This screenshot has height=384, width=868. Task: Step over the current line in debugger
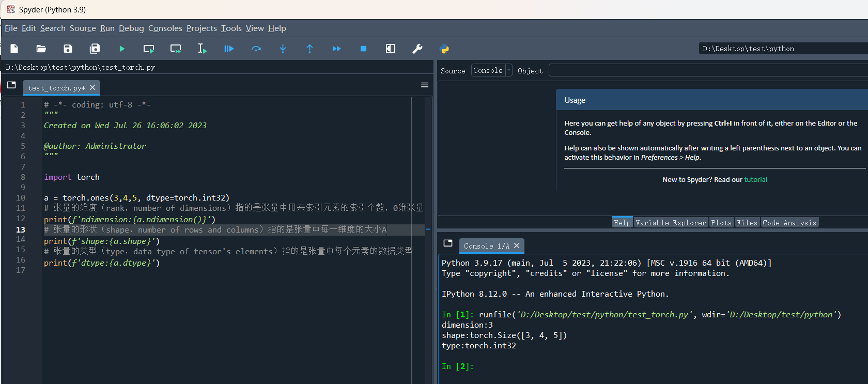pos(256,49)
